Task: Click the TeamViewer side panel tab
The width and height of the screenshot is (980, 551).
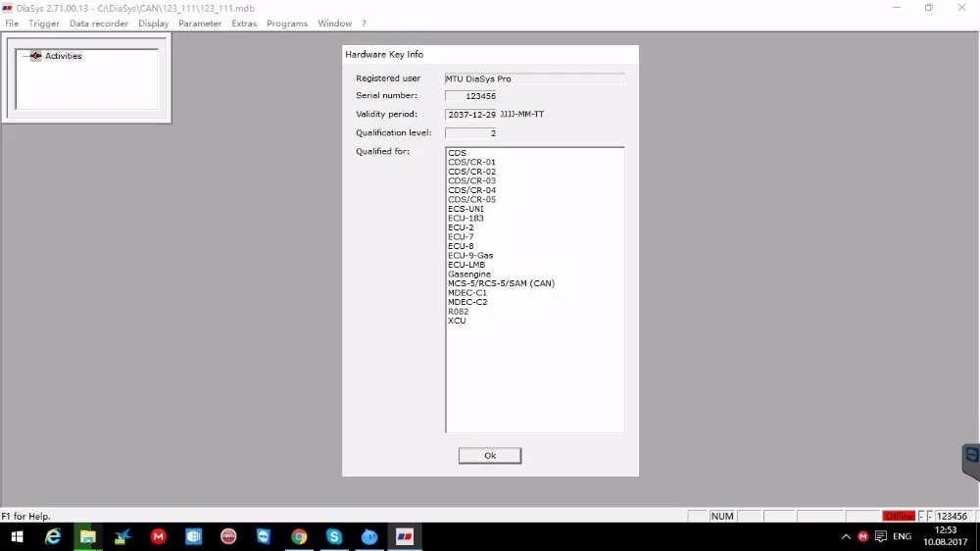Action: click(970, 461)
